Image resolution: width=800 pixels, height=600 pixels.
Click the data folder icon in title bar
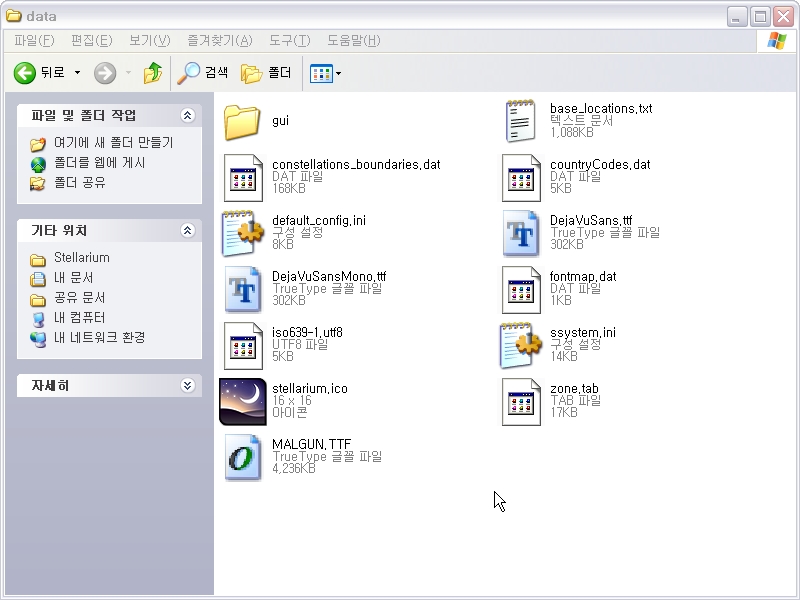pyautogui.click(x=13, y=16)
